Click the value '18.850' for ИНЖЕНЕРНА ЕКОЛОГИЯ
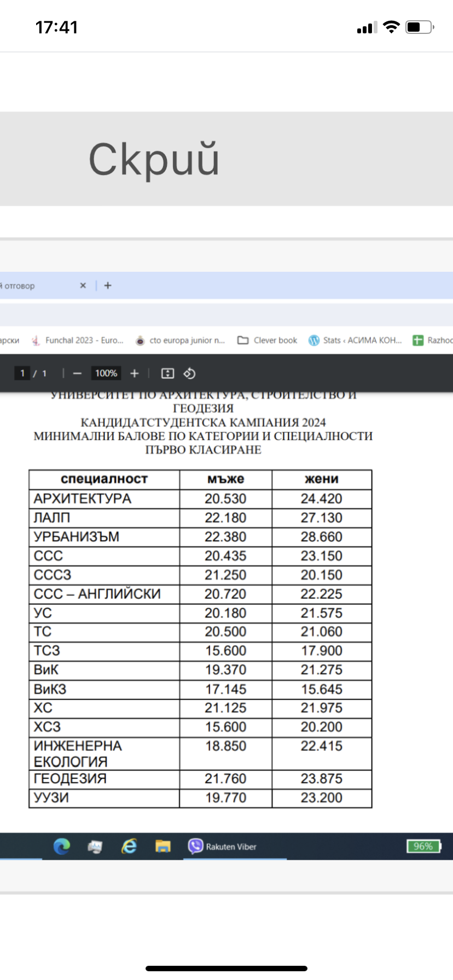The image size is (453, 980). 226,746
